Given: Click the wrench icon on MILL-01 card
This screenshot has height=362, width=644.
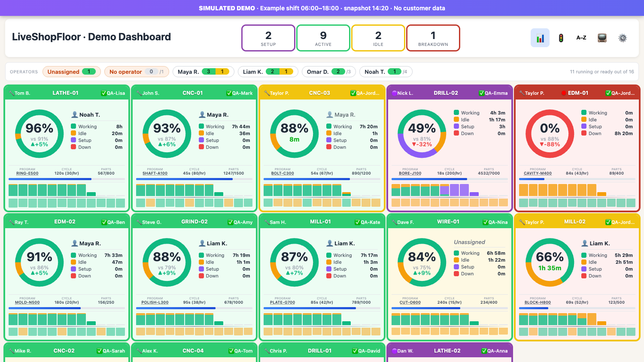Looking at the screenshot, I should (267, 222).
